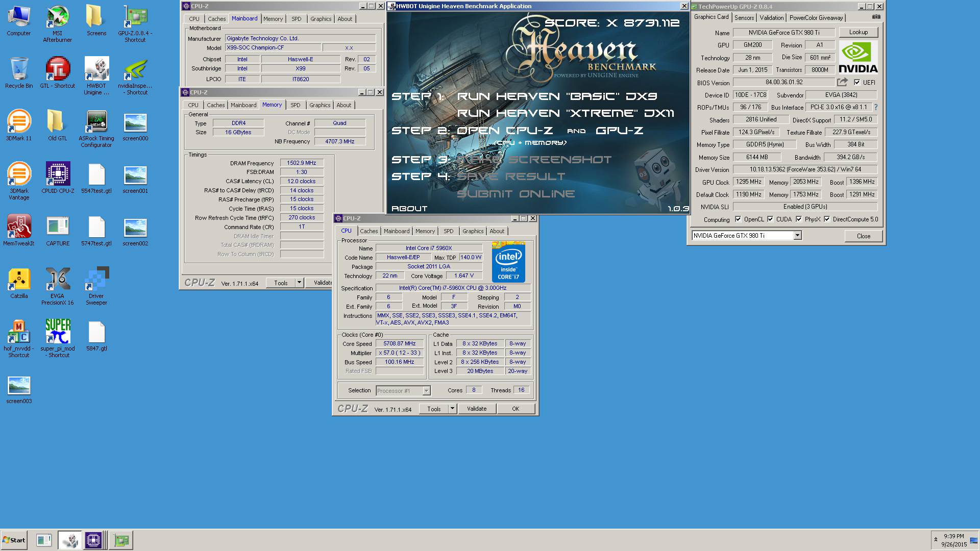
Task: Launch MSI Afterburner desktop shortcut
Action: coord(58,23)
